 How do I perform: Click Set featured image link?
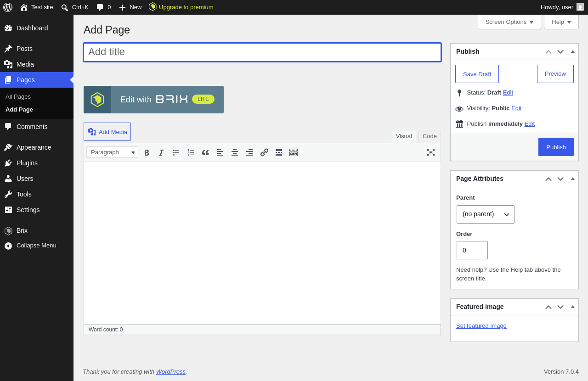(x=481, y=326)
